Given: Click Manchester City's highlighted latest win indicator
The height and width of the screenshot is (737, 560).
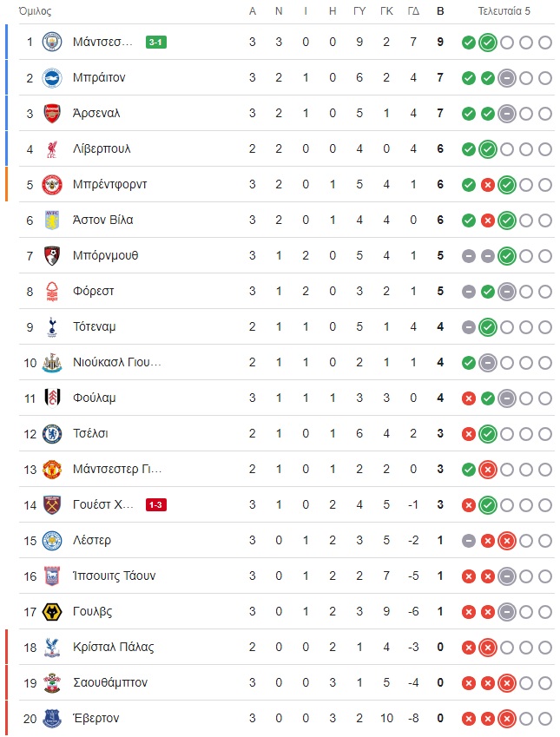Looking at the screenshot, I should point(488,43).
